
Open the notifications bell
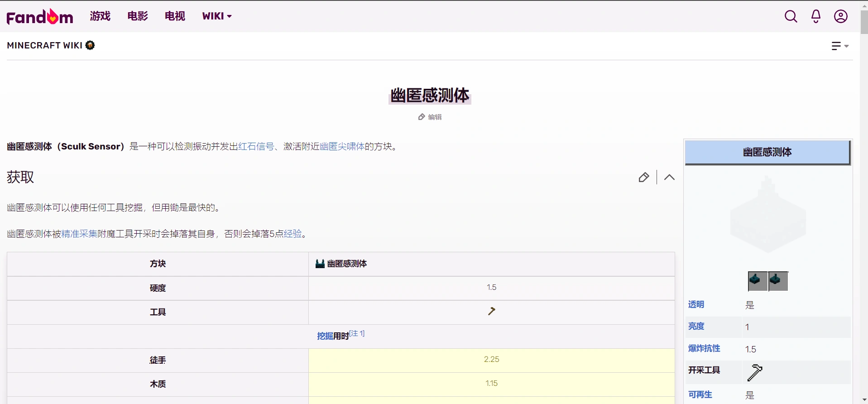click(x=816, y=16)
